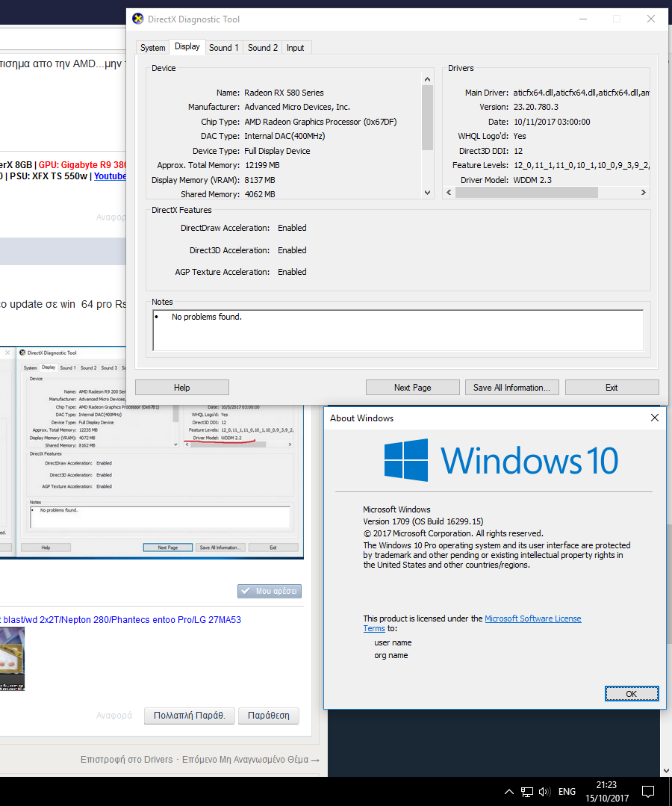Click the Exit button
672x806 pixels.
612,388
